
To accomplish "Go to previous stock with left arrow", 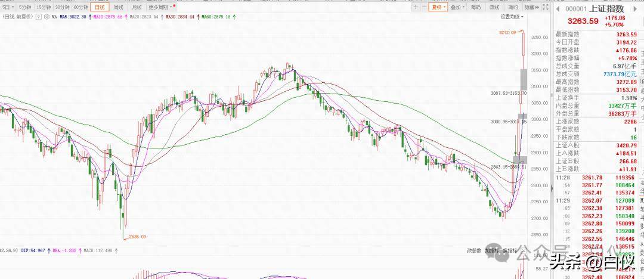I will (x=558, y=8).
